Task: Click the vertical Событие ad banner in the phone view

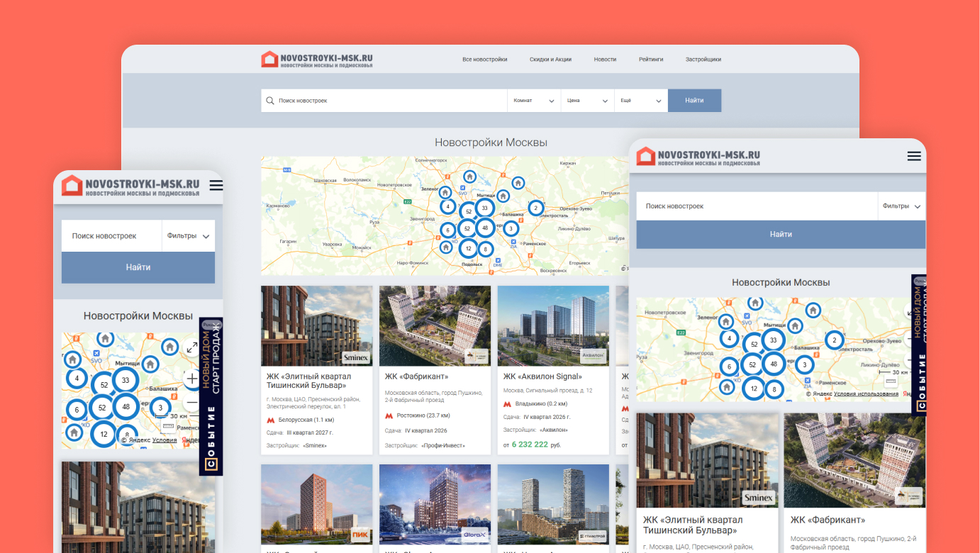Action: 211,396
